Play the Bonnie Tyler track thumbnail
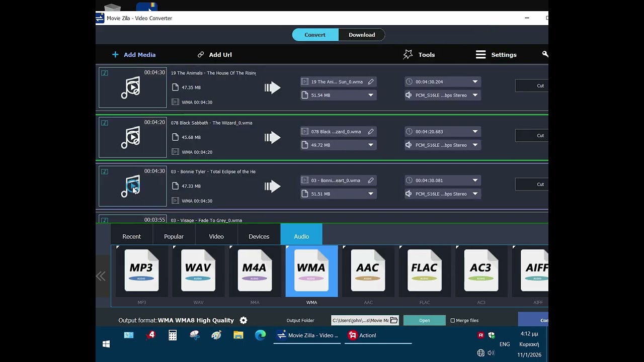This screenshot has width=644, height=362. tap(132, 187)
